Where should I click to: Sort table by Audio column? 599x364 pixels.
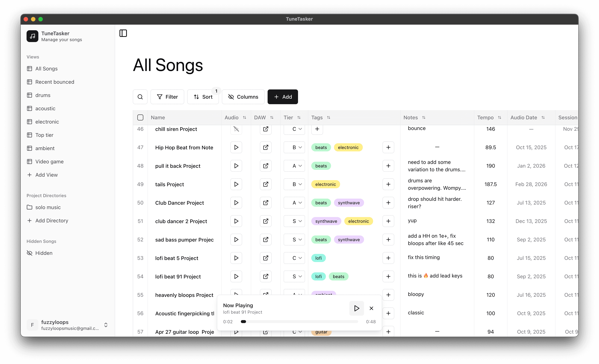pyautogui.click(x=244, y=118)
